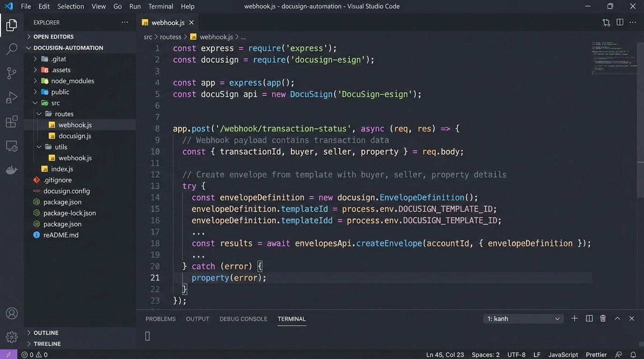Click the JavaScript language mode button
The height and width of the screenshot is (359, 644).
[x=563, y=355]
